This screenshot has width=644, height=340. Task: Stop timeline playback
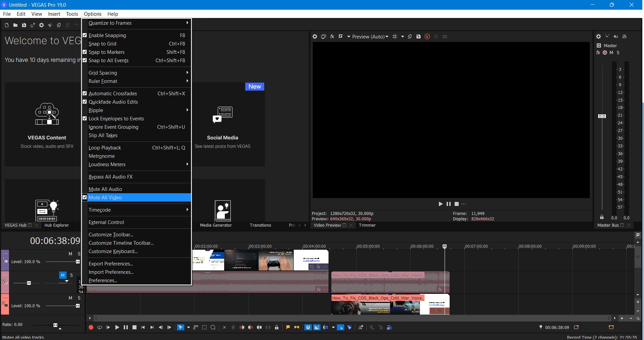click(134, 327)
